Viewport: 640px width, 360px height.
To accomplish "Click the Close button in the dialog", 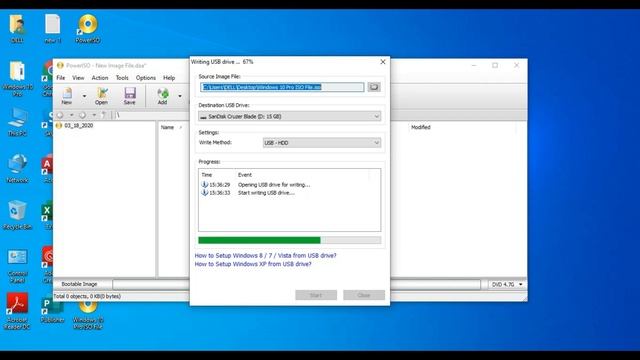I will coord(364,295).
